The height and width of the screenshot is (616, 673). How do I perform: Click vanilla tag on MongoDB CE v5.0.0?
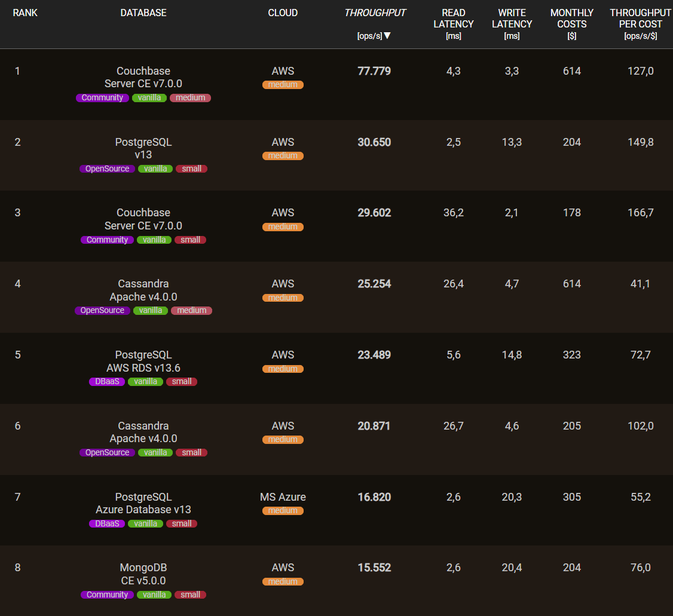click(x=154, y=595)
